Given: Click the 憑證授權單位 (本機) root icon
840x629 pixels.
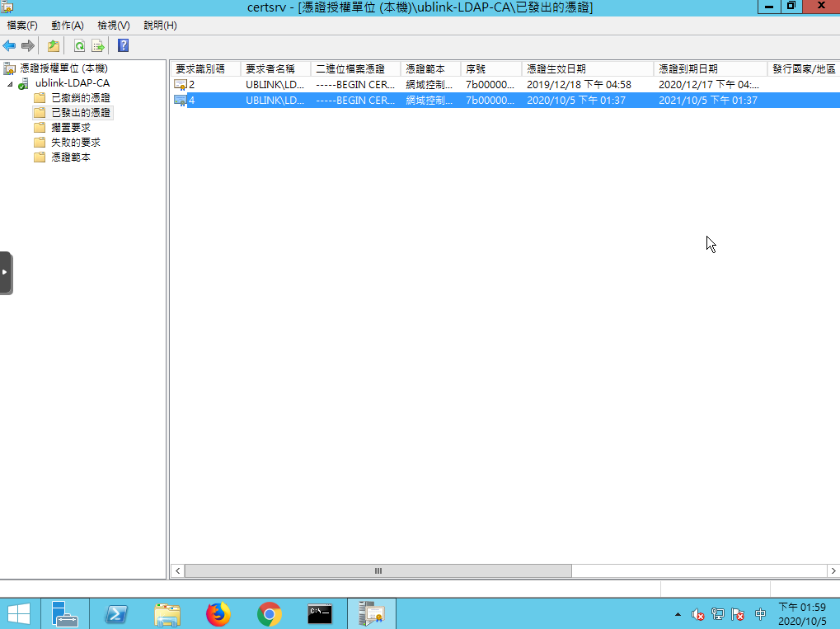Looking at the screenshot, I should click(x=9, y=68).
